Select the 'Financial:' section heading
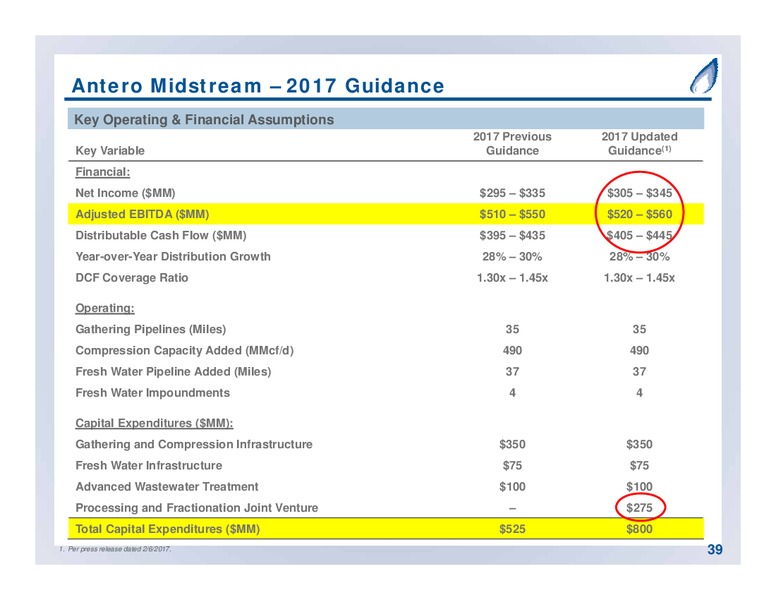This screenshot has width=776, height=600. 102,172
